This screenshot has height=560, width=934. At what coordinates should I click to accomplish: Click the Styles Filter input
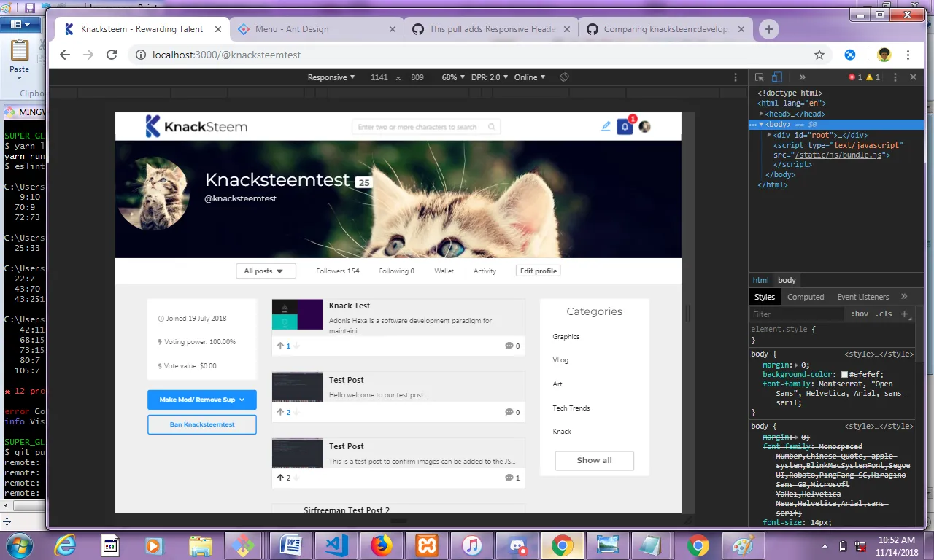pyautogui.click(x=798, y=314)
